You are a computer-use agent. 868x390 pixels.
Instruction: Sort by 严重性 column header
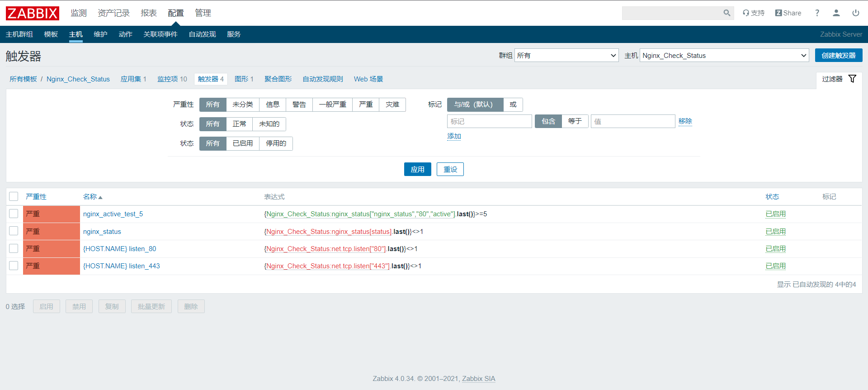tap(36, 197)
